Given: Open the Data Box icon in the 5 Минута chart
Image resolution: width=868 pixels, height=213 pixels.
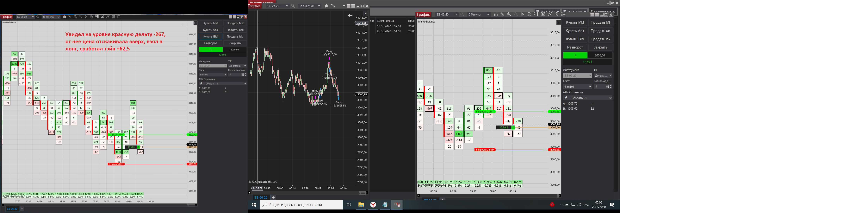Looking at the screenshot, I should [529, 15].
